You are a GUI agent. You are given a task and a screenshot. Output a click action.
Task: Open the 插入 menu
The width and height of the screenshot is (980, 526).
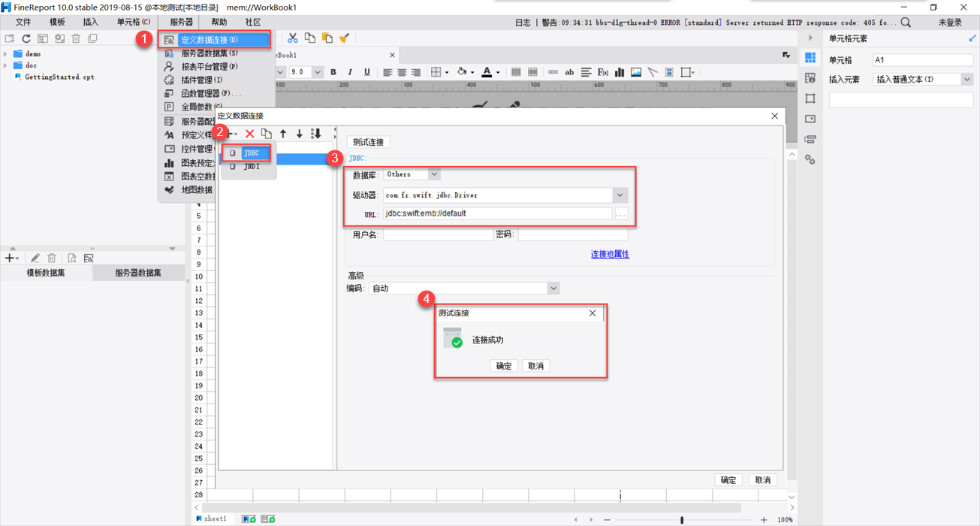91,23
